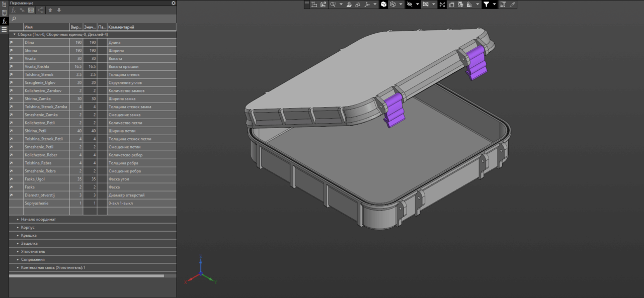Viewport: 644px width, 298px height.
Task: Open the selection filter dropdown arrow
Action: 494,5
